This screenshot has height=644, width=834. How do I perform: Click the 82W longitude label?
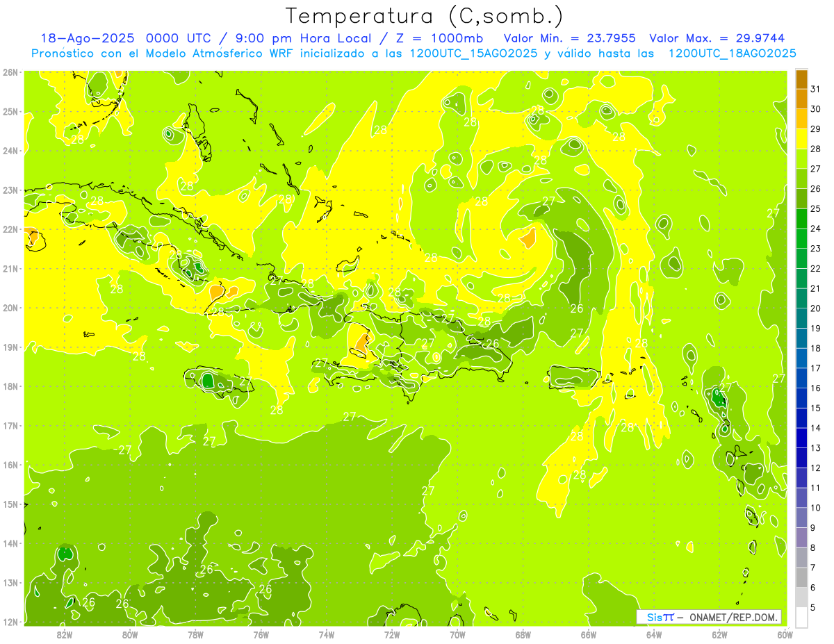[x=65, y=634]
